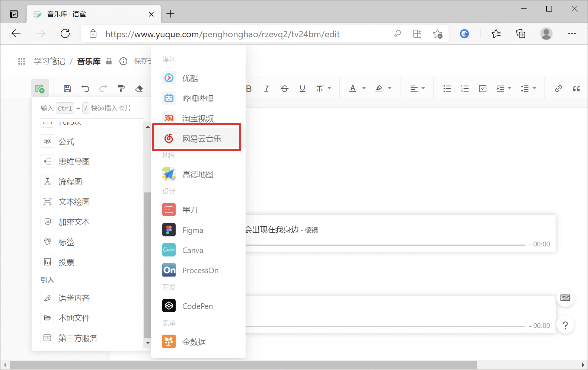The image size is (588, 370).
Task: Open highlight color dropdown arrow
Action: pos(390,88)
